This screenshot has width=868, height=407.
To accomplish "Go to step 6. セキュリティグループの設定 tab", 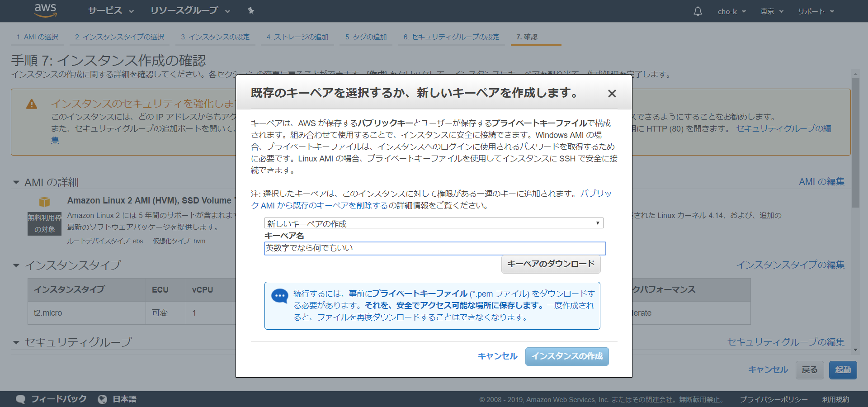I will click(452, 37).
